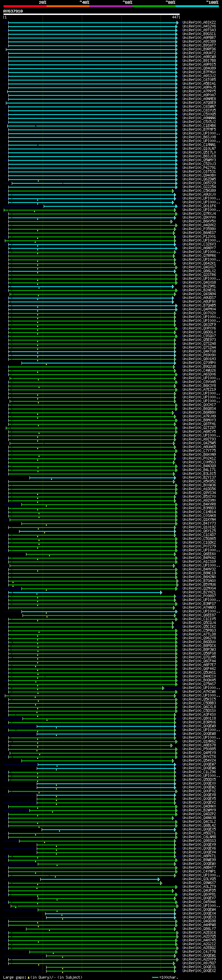
Task: Select hit label UniRef100_A9TSA3
Action: click(199, 30)
